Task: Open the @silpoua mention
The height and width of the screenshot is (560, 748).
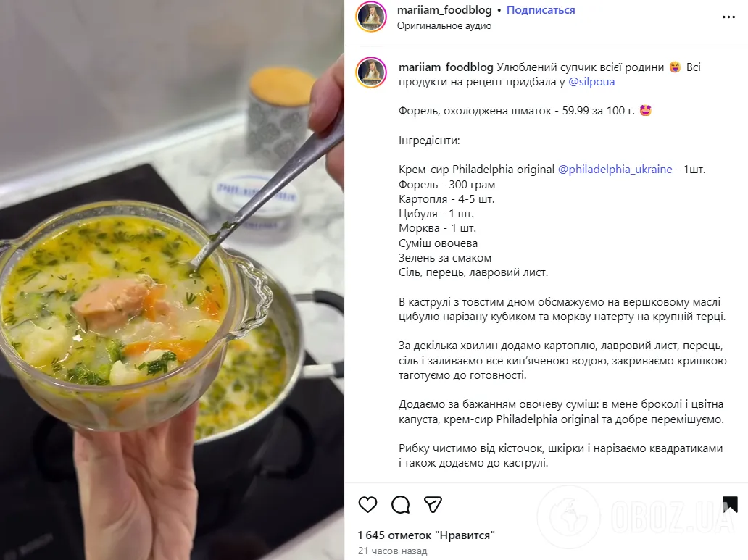Action: [x=591, y=82]
